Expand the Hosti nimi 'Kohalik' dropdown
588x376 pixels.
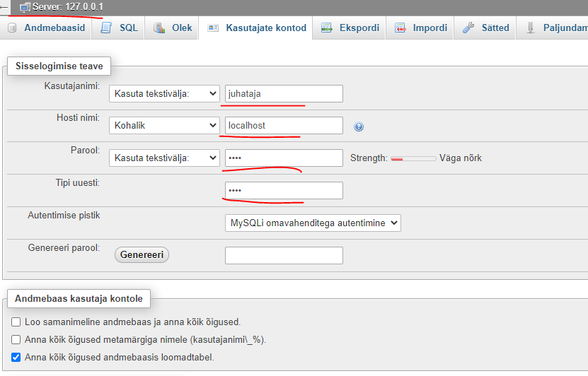point(164,126)
